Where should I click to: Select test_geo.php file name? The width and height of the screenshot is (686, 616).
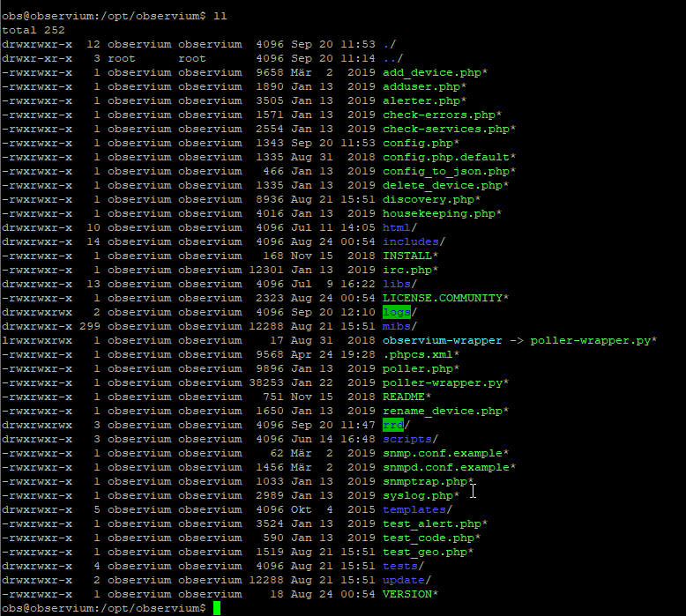[x=425, y=553]
